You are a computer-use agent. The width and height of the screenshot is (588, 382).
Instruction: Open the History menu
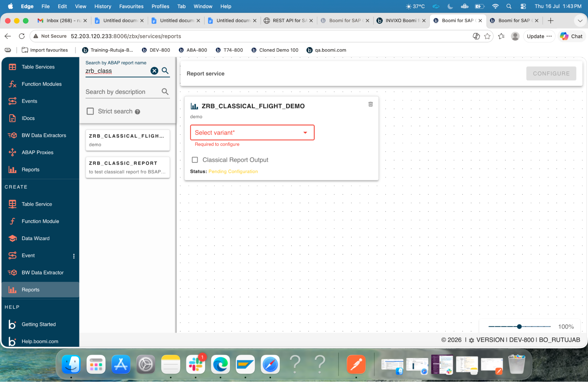103,6
